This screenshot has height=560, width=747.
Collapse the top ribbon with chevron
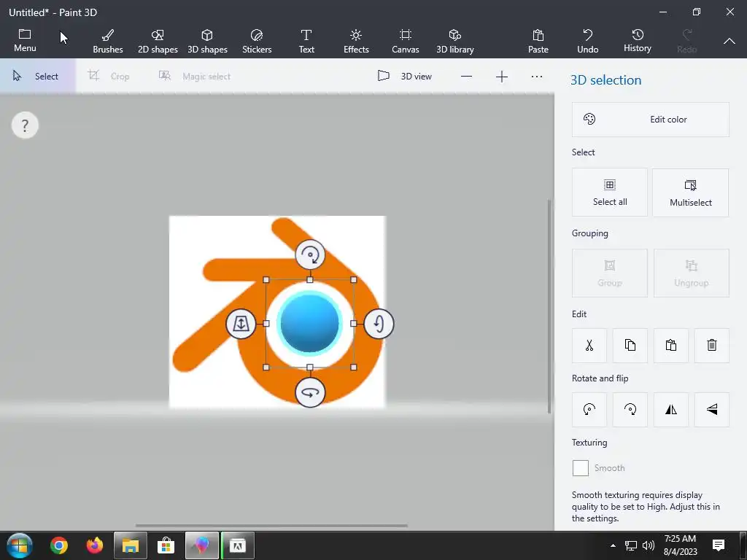tap(729, 41)
